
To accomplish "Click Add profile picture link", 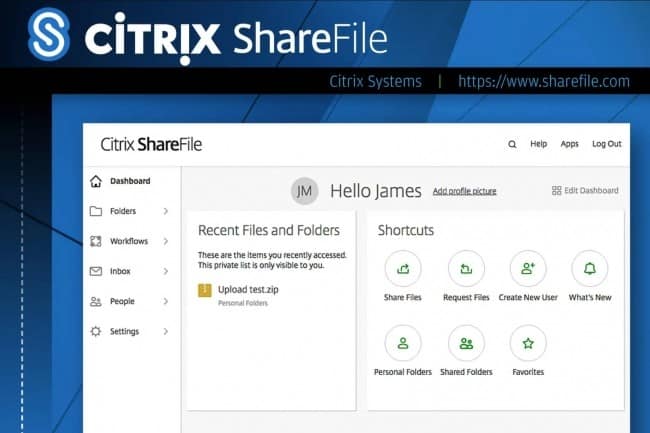I will (464, 191).
